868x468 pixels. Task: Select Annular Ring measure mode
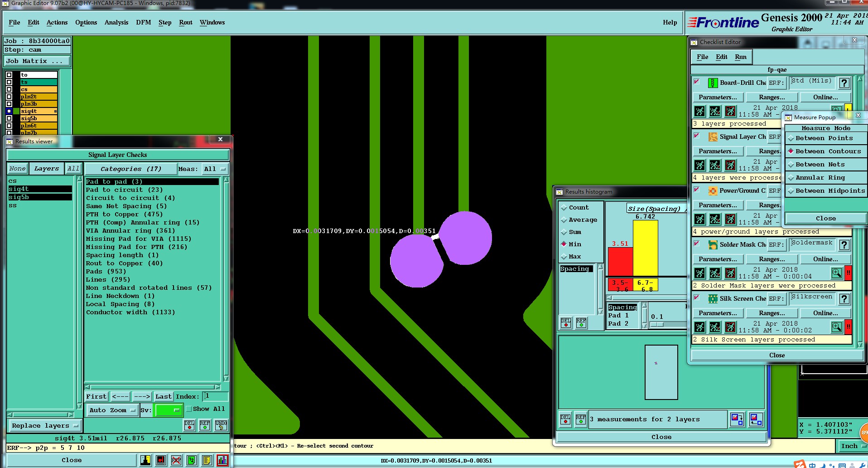click(x=820, y=177)
